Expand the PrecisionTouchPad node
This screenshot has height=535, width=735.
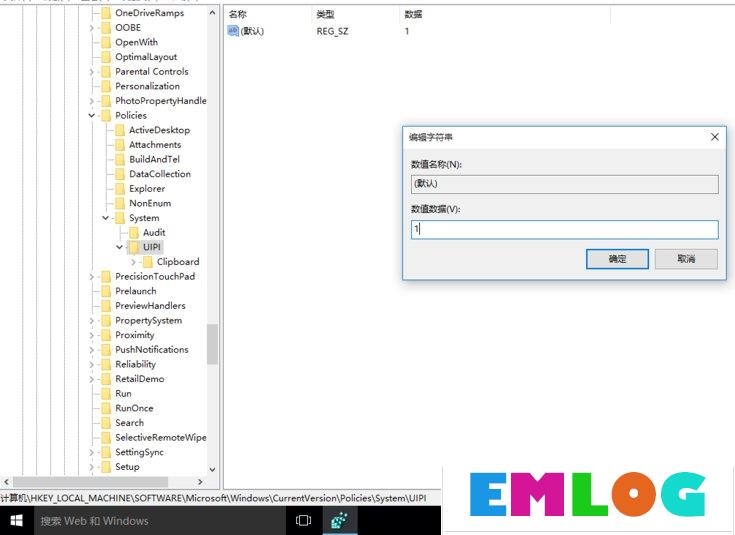[x=92, y=277]
